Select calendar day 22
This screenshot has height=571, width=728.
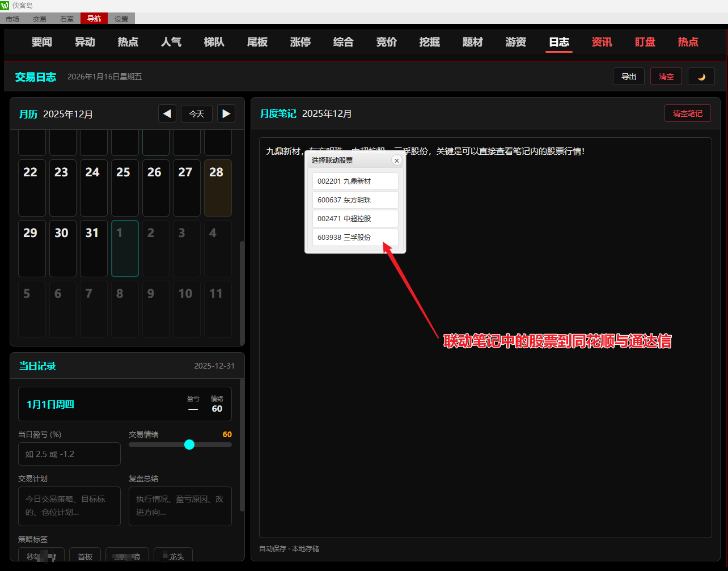(32, 188)
